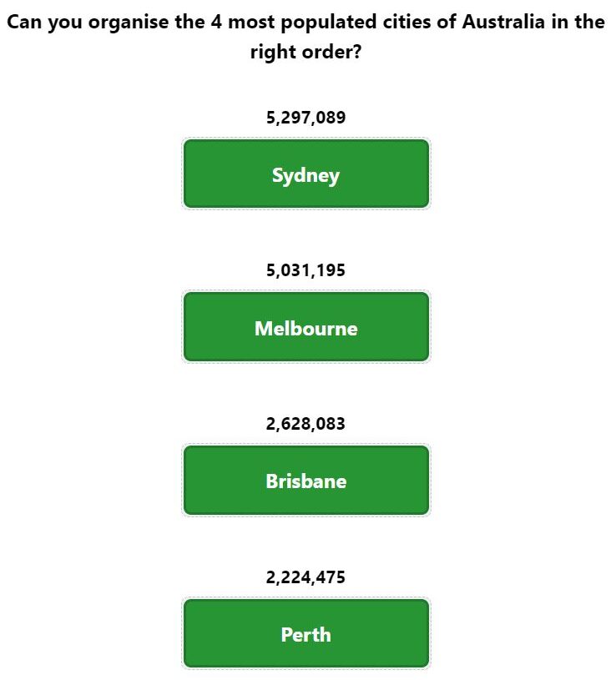Choose the Brisbane button
Screen dimensions: 616x680
pos(306,480)
